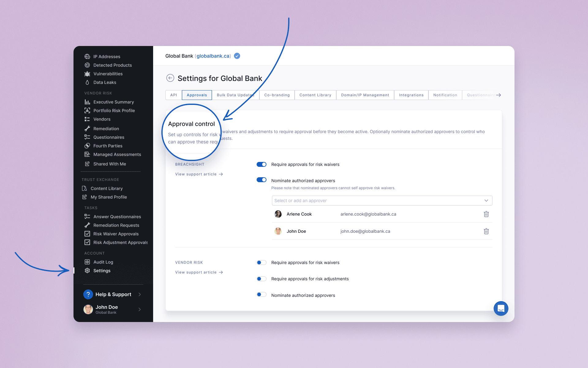The width and height of the screenshot is (588, 368).
Task: Open the Vendors list icon
Action: [x=87, y=119]
